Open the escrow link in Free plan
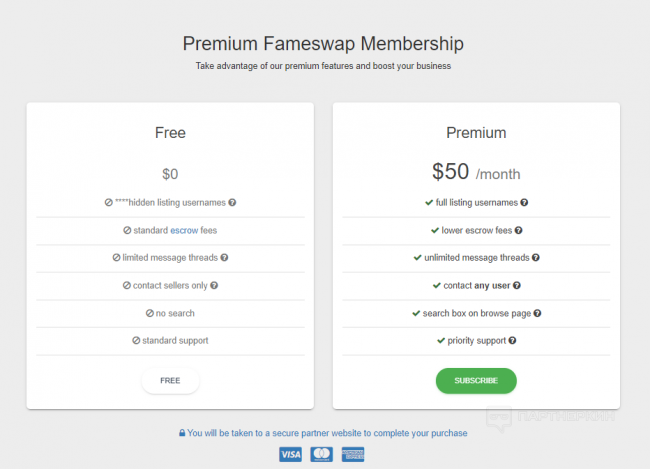This screenshot has height=469, width=650. 183,230
